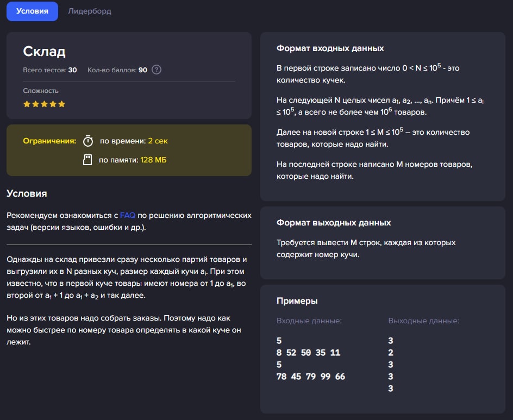This screenshot has width=513, height=420.
Task: Click the Склад task title
Action: click(x=44, y=52)
